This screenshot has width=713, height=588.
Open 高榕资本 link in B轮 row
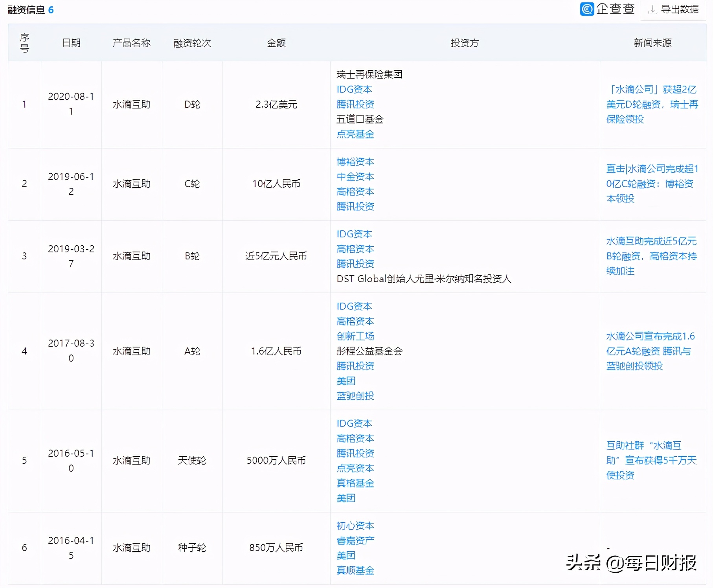pos(355,249)
